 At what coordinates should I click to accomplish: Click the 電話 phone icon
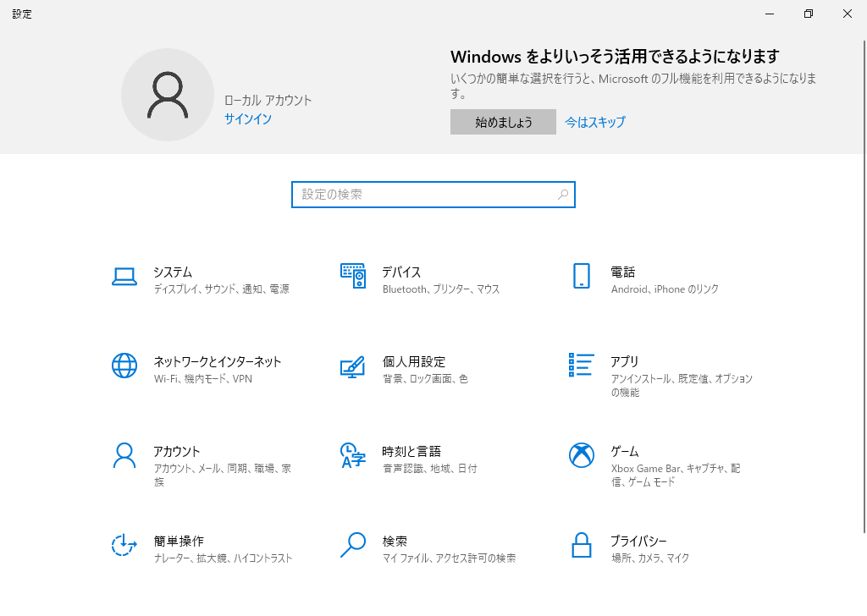[581, 276]
